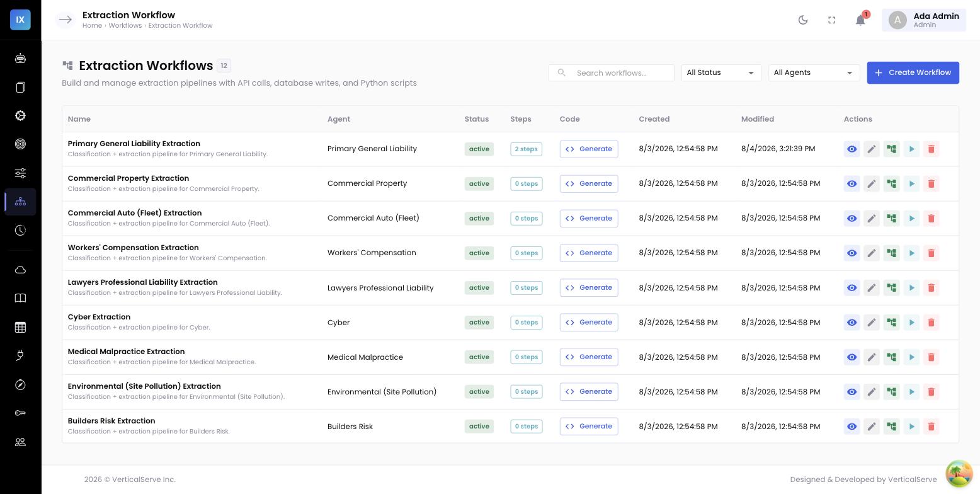Open the beach avatar widget
The image size is (980, 494).
point(959,473)
